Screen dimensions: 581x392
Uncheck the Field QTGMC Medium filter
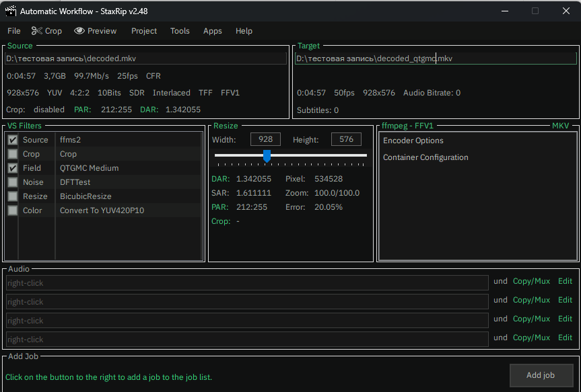pos(11,167)
